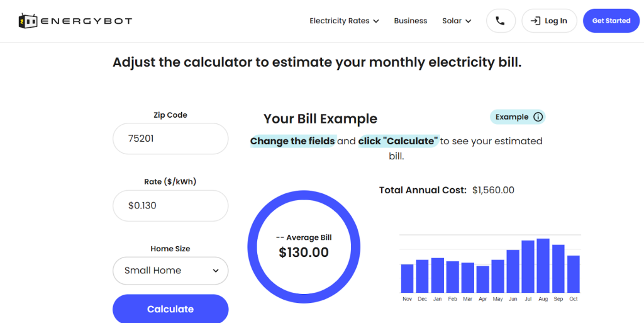Click the August bar in chart

point(543,266)
